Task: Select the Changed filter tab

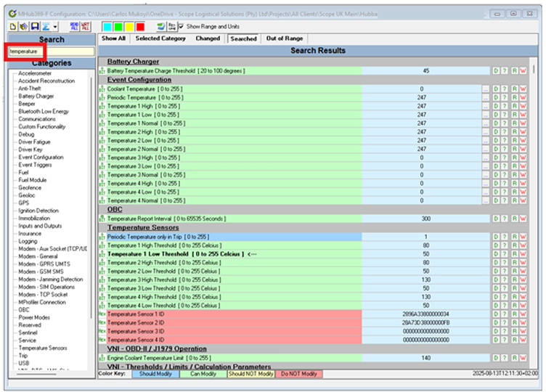Action: coord(208,38)
